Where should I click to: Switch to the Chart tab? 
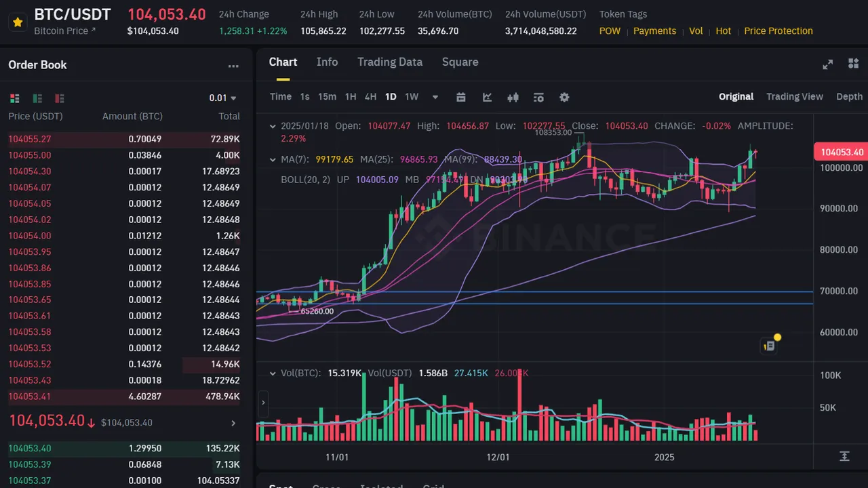tap(283, 62)
